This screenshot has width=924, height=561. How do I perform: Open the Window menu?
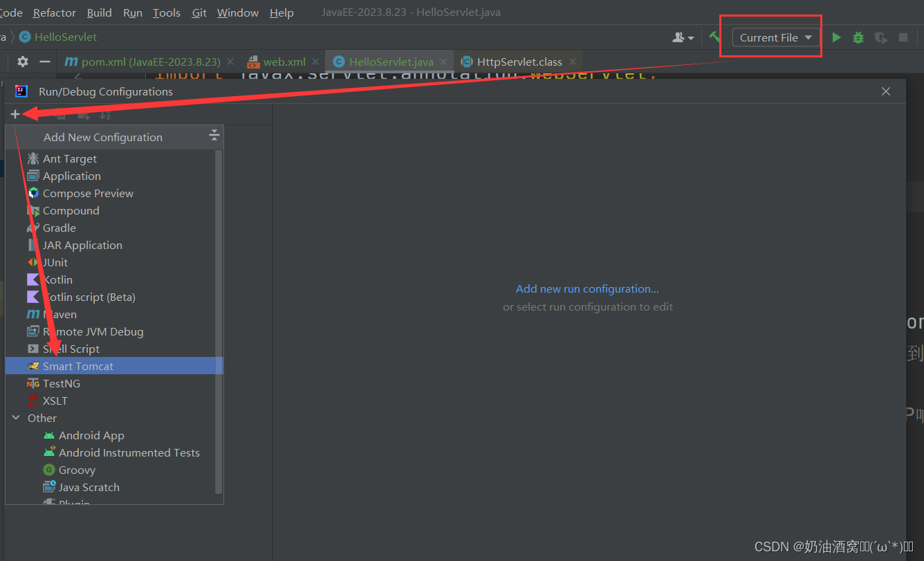point(238,12)
